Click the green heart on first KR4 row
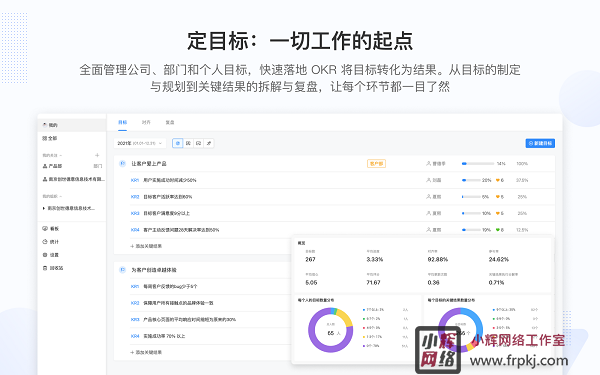 pos(498,230)
